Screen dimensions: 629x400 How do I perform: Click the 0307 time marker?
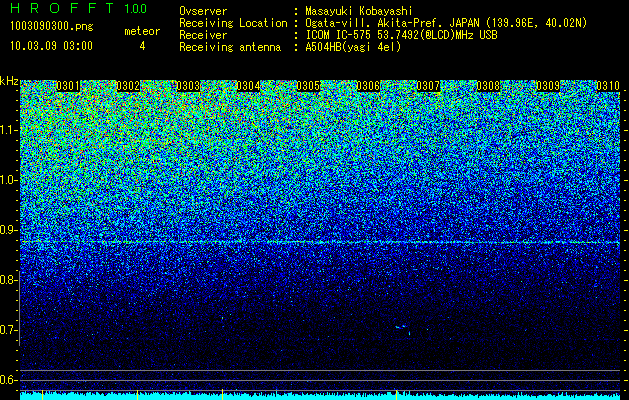pyautogui.click(x=428, y=86)
